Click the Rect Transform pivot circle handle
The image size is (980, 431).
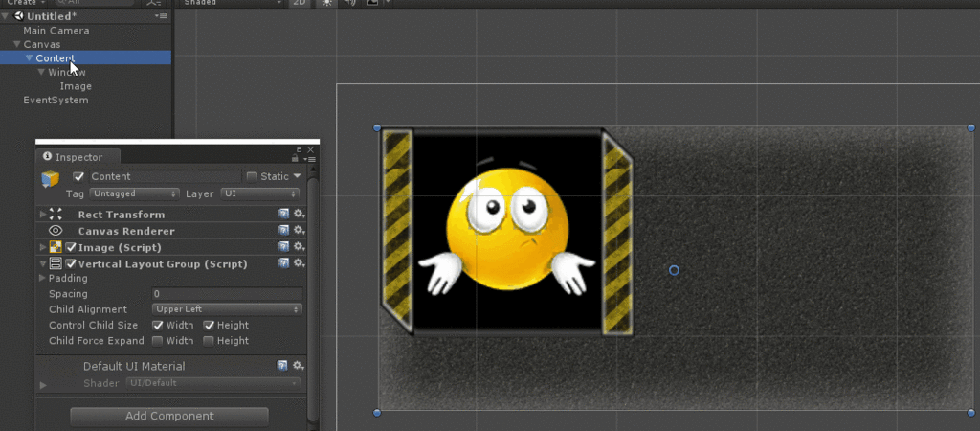pyautogui.click(x=674, y=270)
